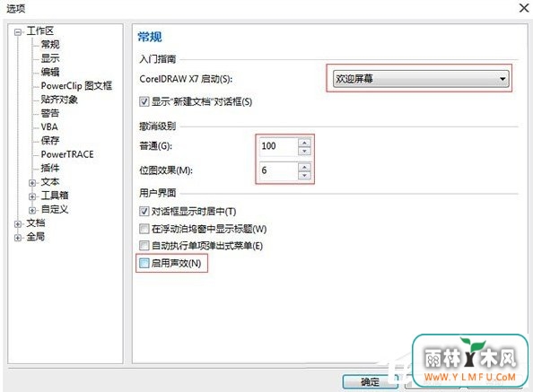
Task: Expand the 文本 tree node
Action: [32, 183]
